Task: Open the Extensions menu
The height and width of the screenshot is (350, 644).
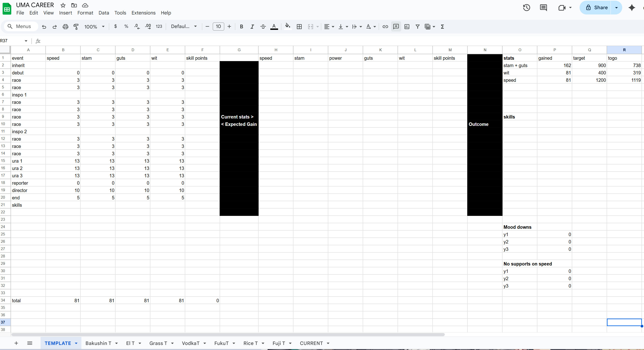Action: click(143, 13)
